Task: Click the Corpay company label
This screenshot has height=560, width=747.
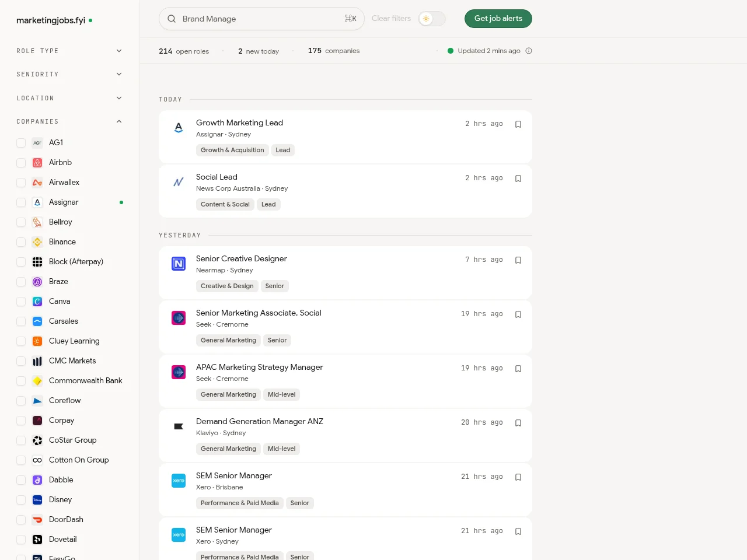Action: tap(61, 420)
